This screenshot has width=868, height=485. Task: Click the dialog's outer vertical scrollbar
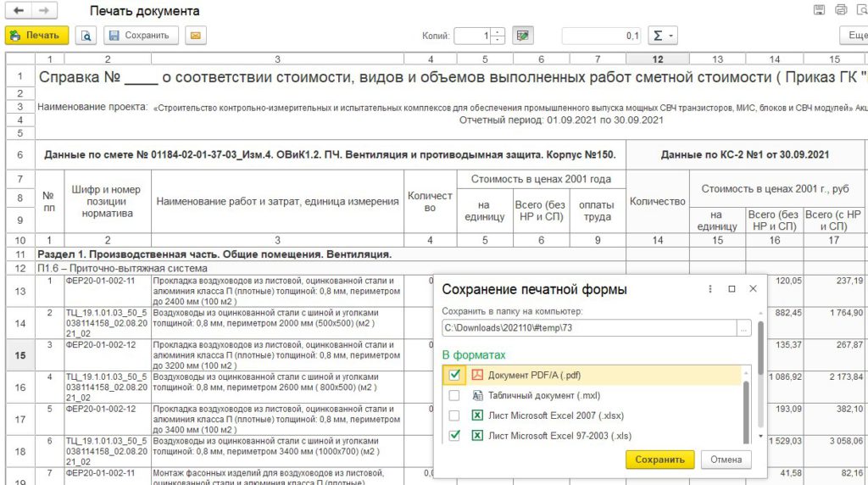coord(760,348)
